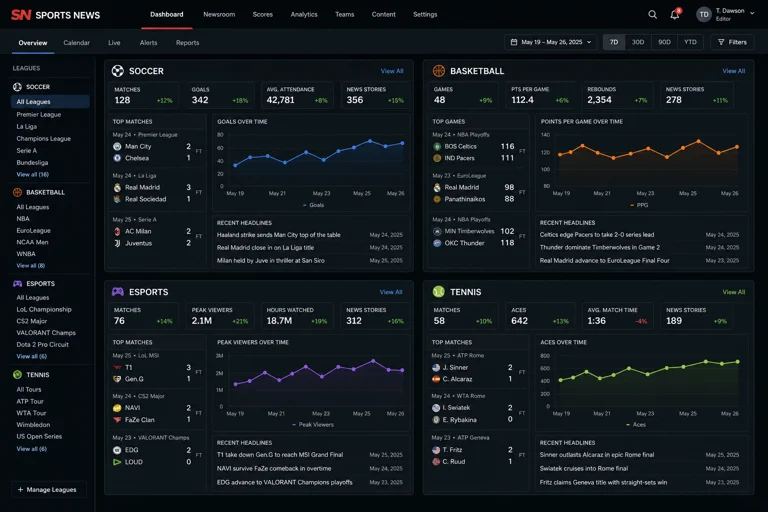Click View All in Esports panel
768x512 pixels.
[x=391, y=292]
